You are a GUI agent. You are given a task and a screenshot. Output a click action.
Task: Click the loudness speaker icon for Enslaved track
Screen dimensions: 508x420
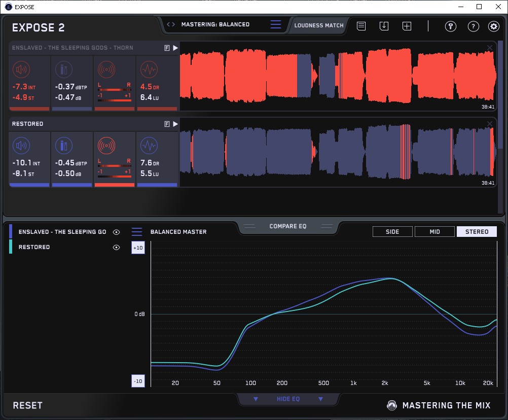tap(21, 69)
